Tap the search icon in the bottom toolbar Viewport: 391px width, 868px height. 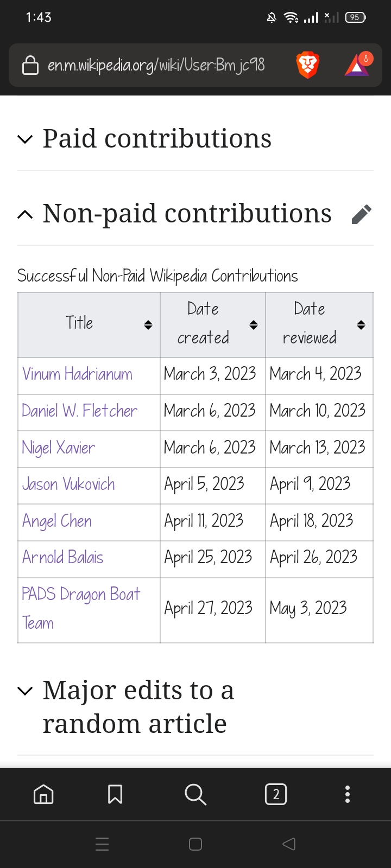[x=195, y=794]
